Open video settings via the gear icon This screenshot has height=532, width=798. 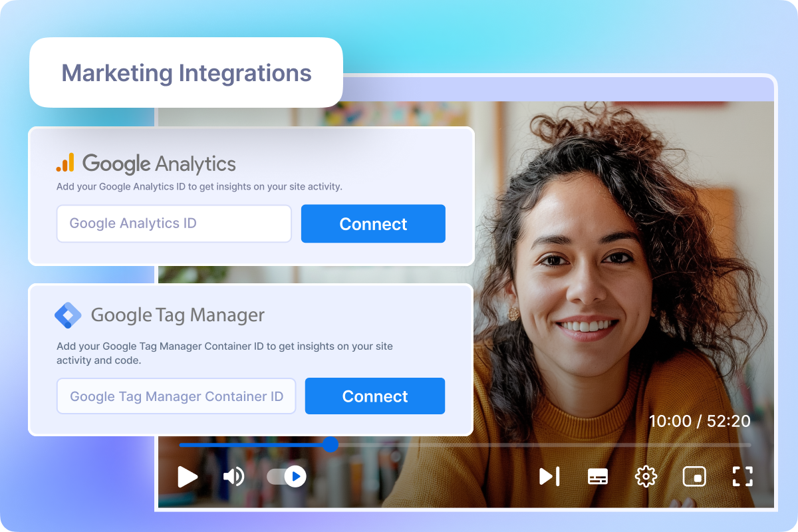click(646, 476)
